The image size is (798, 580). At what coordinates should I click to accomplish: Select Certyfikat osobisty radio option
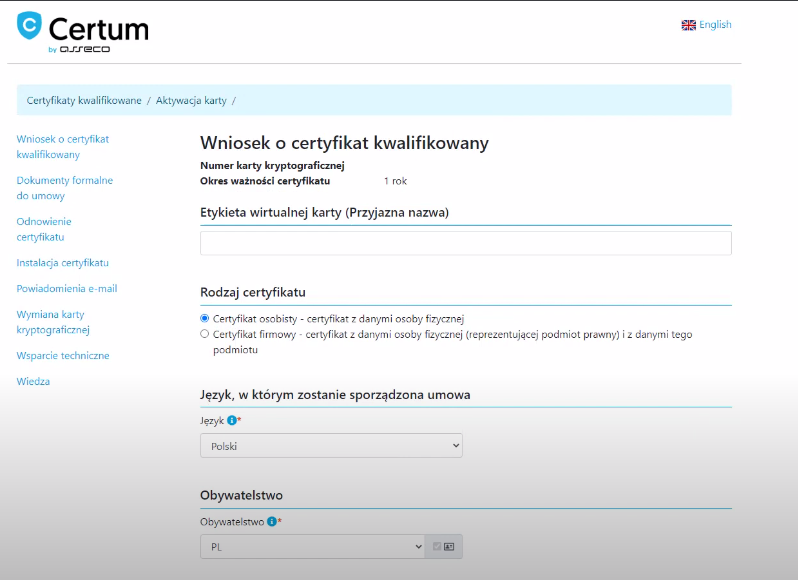pos(205,318)
